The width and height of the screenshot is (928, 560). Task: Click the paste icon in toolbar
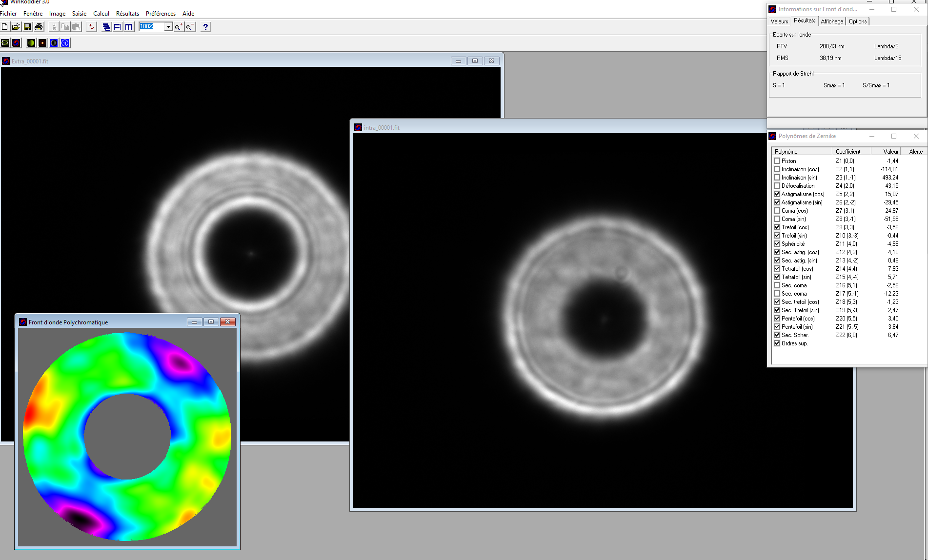tap(76, 27)
